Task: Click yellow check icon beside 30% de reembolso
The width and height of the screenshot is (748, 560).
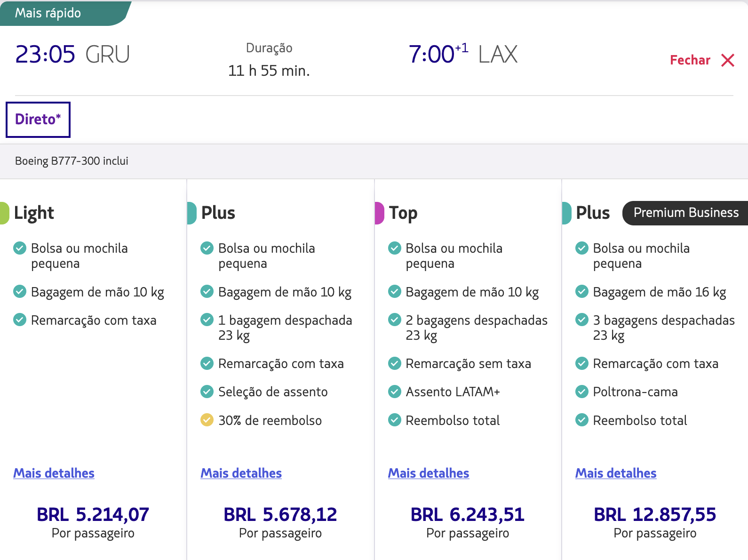Action: point(207,419)
